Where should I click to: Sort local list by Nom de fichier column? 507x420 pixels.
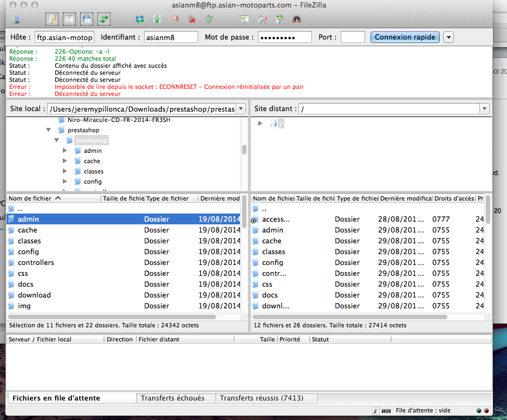pyautogui.click(x=54, y=198)
